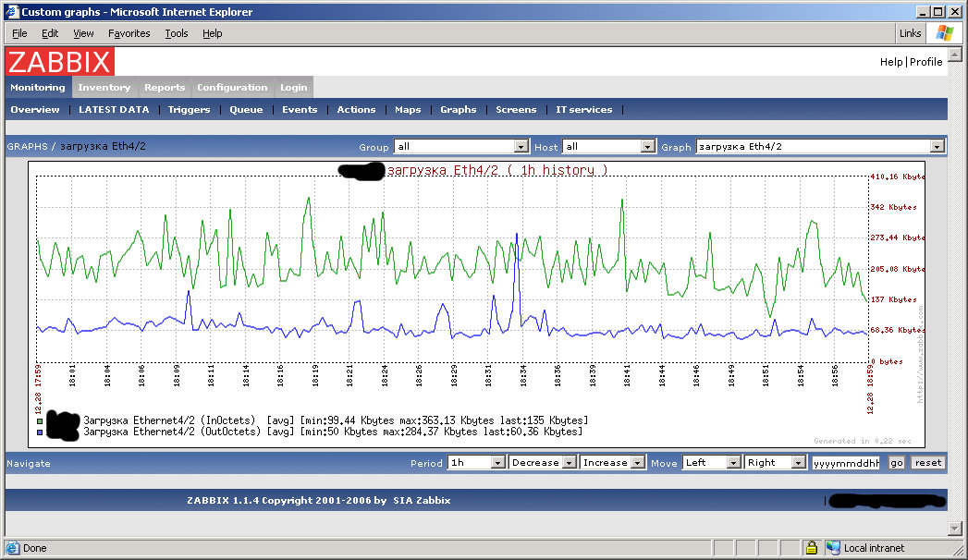Screen dimensions: 968x560
Task: Click the InOctets legend text line
Action: tap(336, 420)
